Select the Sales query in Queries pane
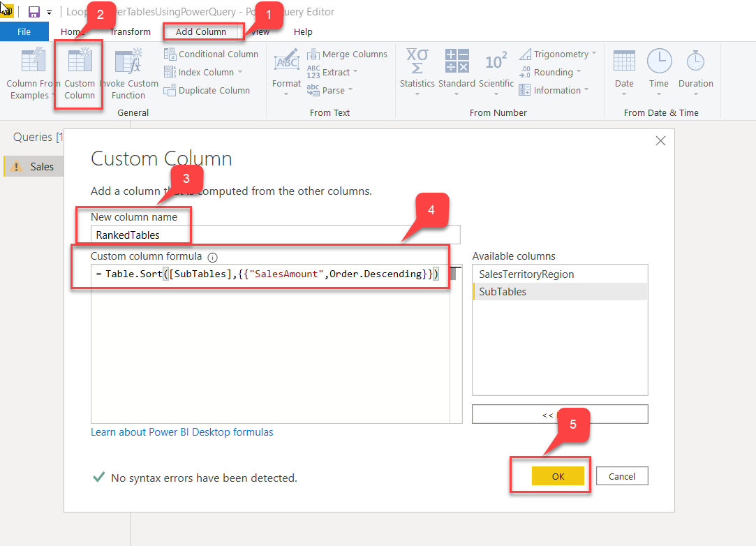 (34, 166)
